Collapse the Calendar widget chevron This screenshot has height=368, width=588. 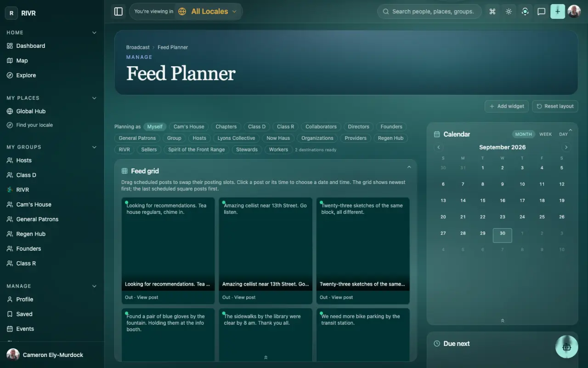571,130
